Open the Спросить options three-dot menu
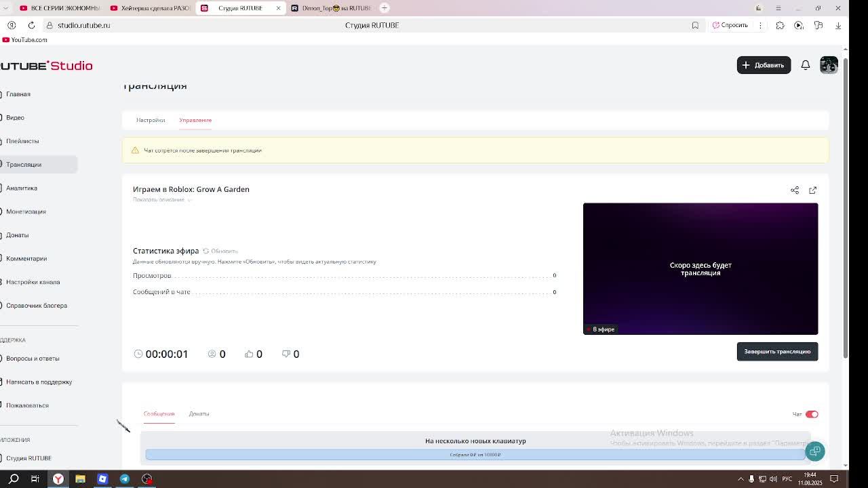 coord(760,25)
